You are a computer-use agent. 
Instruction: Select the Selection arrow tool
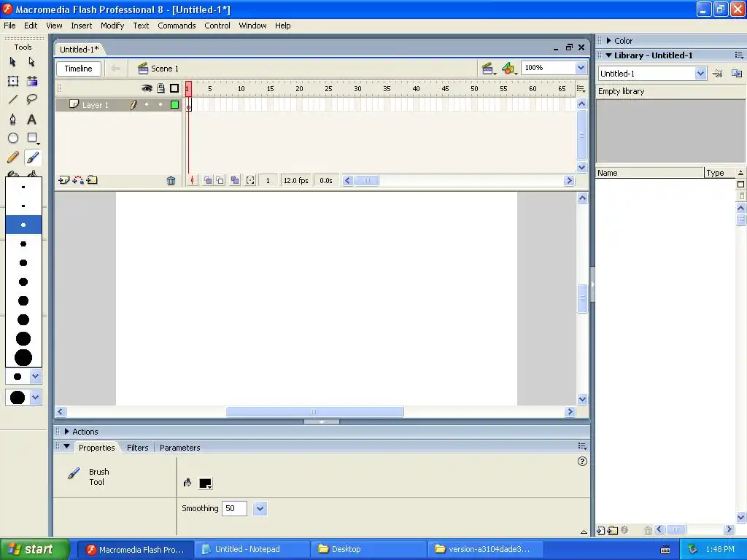13,62
